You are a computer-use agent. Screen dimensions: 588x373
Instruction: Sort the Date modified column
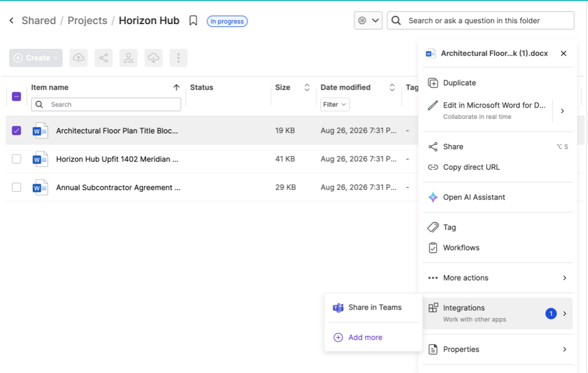coord(392,87)
